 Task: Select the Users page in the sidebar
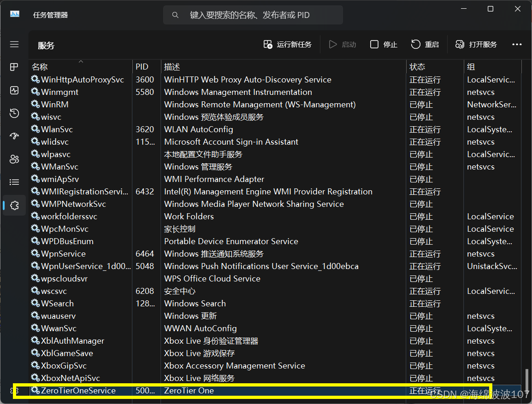click(x=14, y=159)
